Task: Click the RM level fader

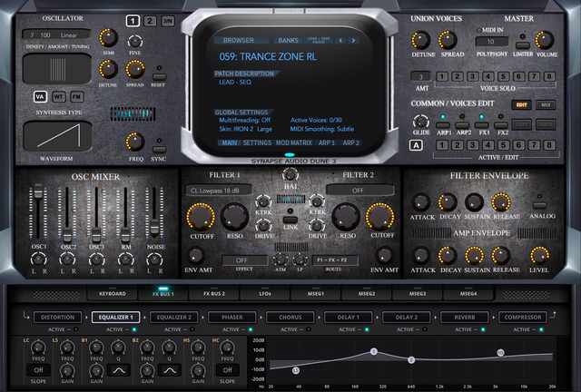Action: click(x=125, y=234)
